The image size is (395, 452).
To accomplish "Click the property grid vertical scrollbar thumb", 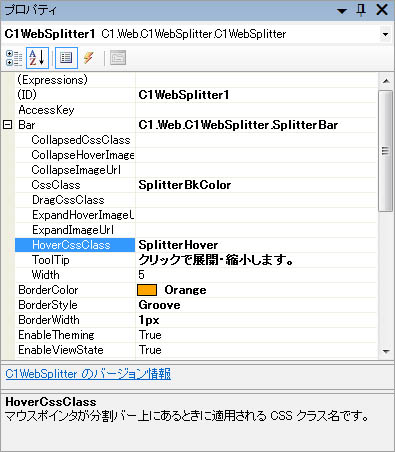I will coord(386,151).
